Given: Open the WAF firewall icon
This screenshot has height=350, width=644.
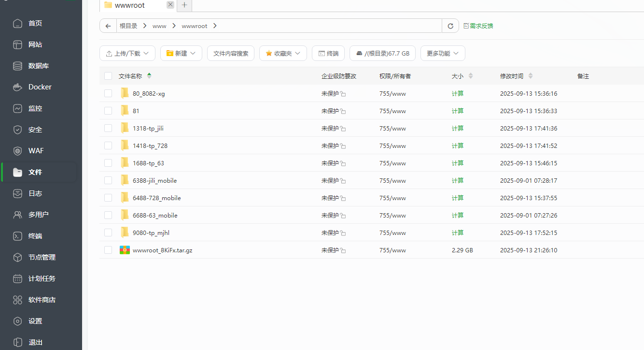Looking at the screenshot, I should pos(18,151).
